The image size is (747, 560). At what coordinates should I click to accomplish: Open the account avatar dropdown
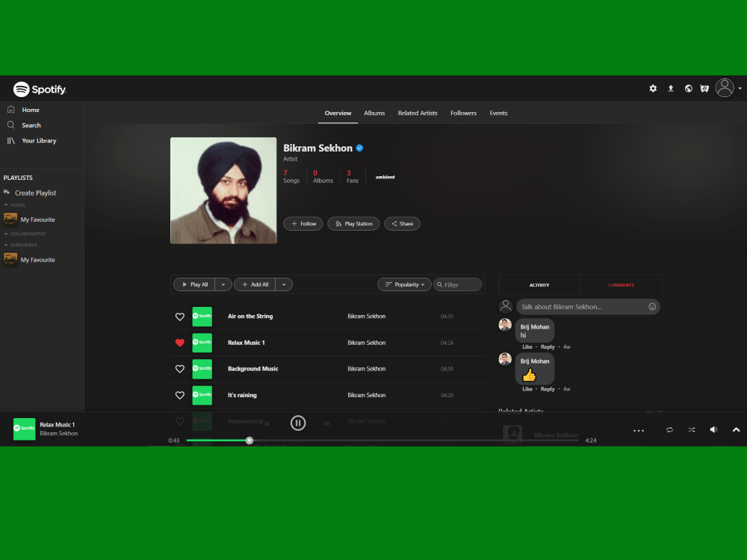point(724,87)
